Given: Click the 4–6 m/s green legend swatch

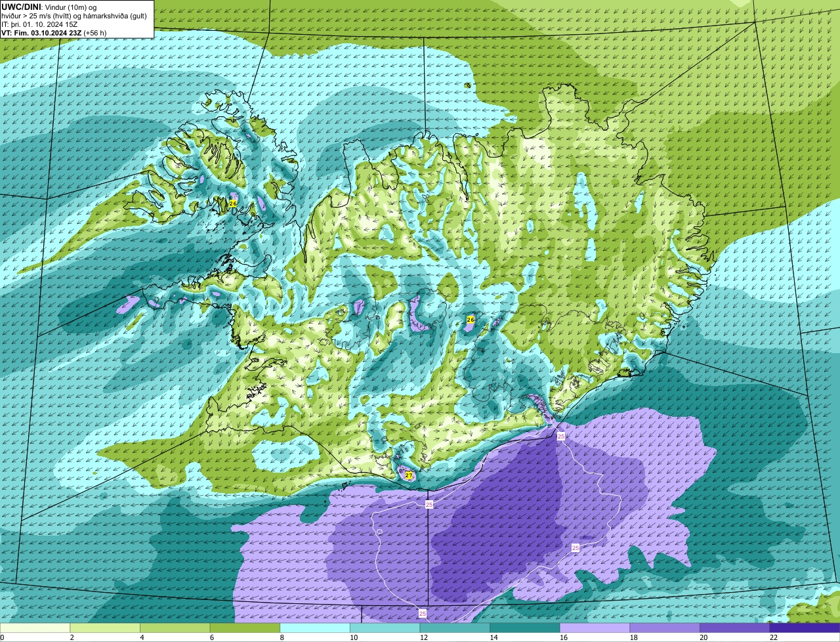Looking at the screenshot, I should point(175,628).
